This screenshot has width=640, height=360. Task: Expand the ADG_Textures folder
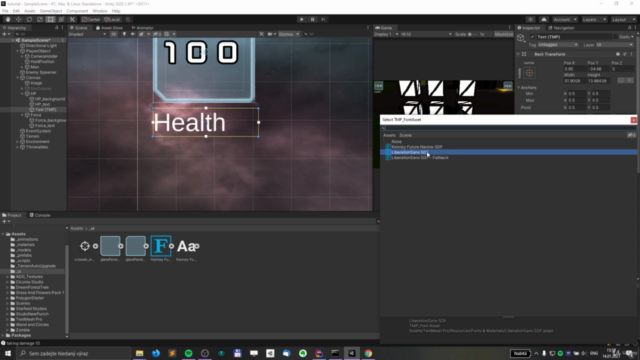click(7, 277)
